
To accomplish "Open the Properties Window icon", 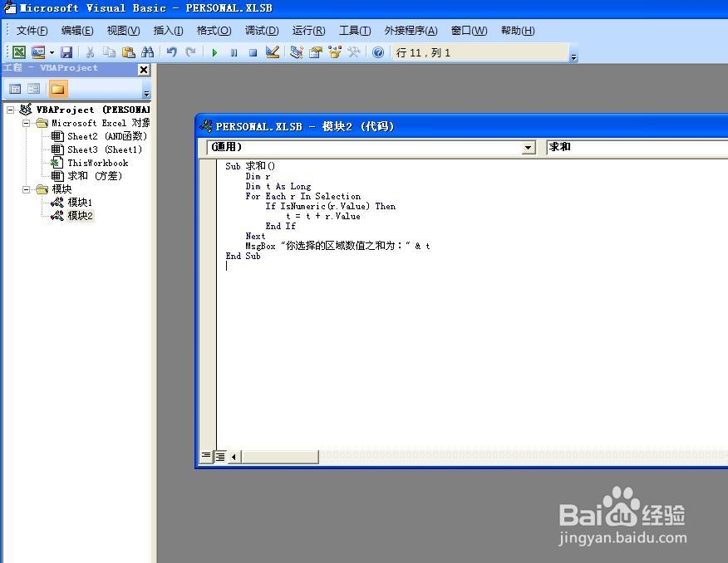I will pos(316,52).
